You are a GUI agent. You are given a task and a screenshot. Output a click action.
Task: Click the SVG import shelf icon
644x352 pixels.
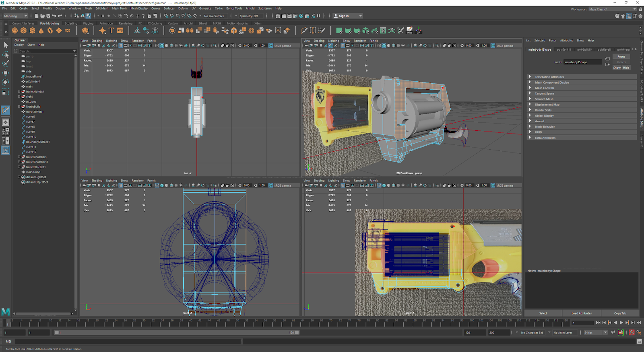pos(120,31)
